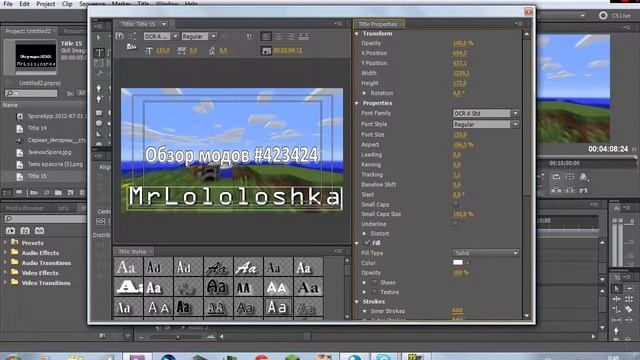The width and height of the screenshot is (640, 360).
Task: Align title text right
Action: coord(291,36)
